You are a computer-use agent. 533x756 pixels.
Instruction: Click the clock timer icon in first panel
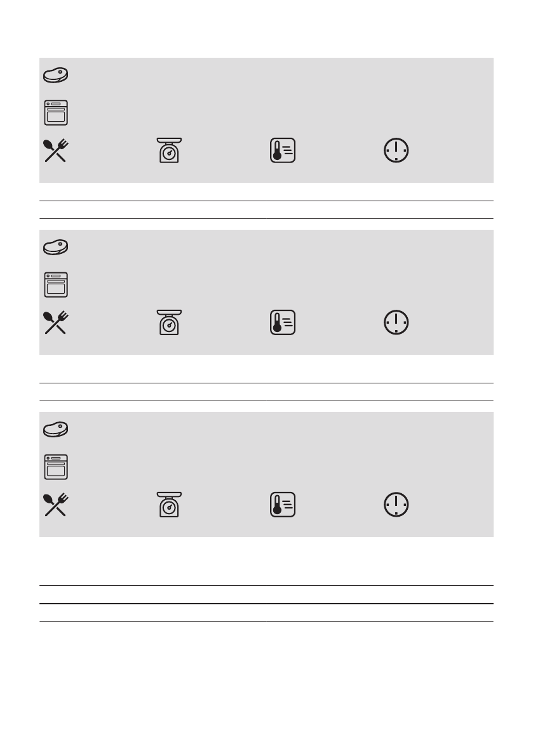click(396, 150)
